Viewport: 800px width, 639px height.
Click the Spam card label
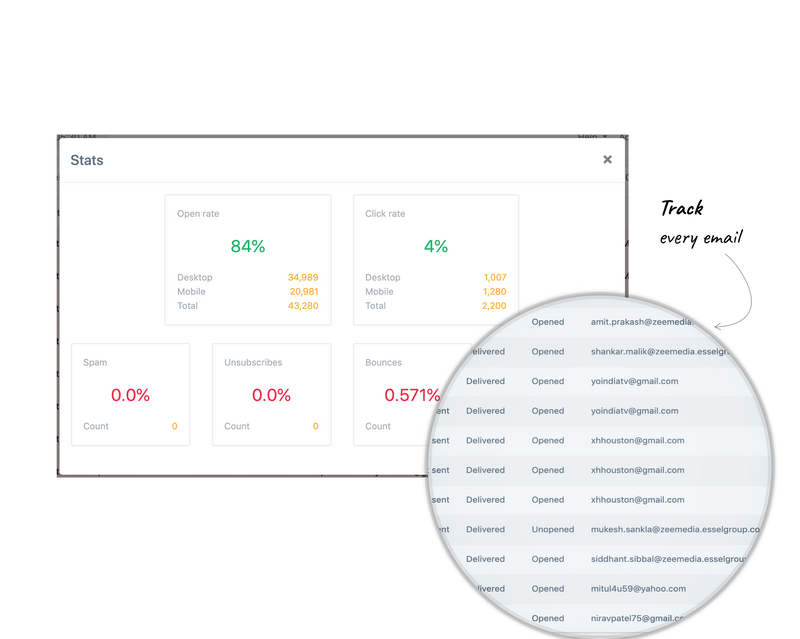tap(95, 362)
